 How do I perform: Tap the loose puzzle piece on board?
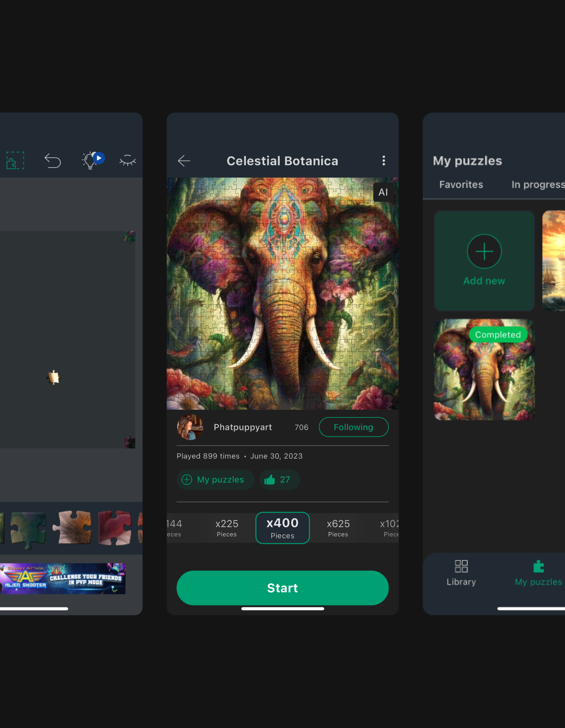point(53,378)
